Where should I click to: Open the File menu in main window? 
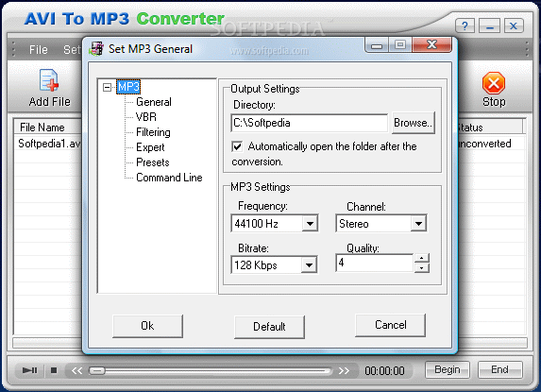39,50
